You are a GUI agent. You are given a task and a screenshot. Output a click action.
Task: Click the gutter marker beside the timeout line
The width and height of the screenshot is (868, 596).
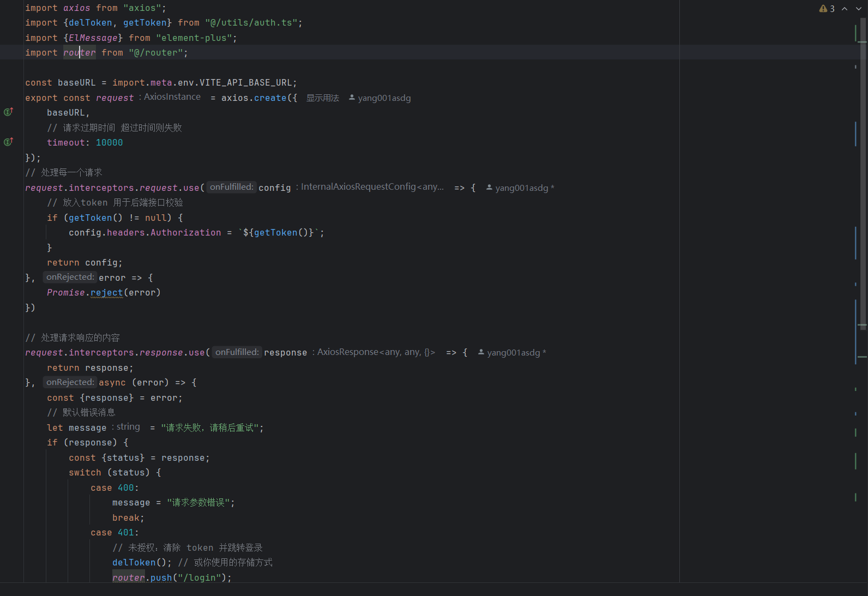pyautogui.click(x=8, y=142)
